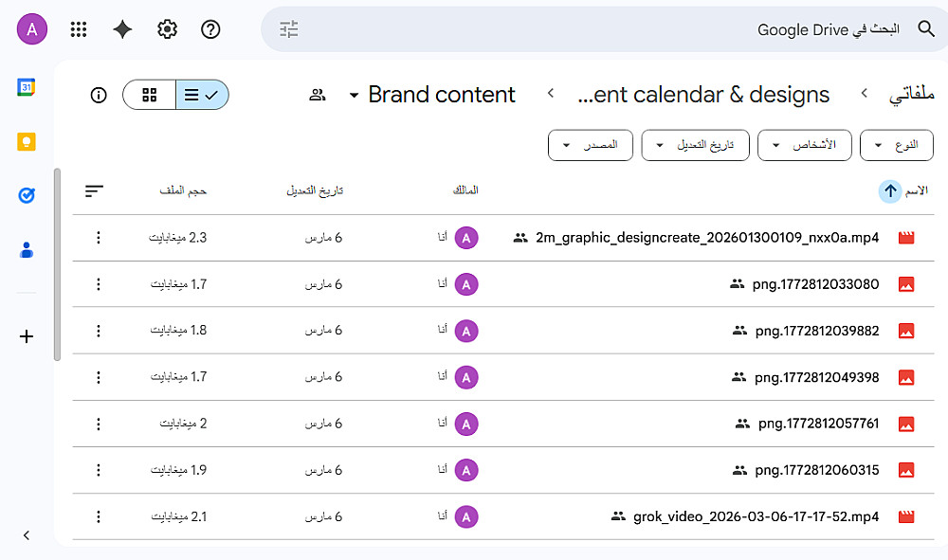Open the help question mark menu
This screenshot has height=560, width=948.
tap(210, 29)
